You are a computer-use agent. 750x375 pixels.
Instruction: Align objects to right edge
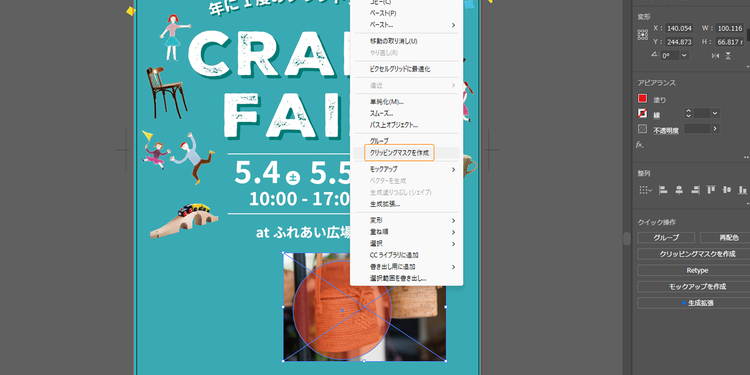coord(695,190)
